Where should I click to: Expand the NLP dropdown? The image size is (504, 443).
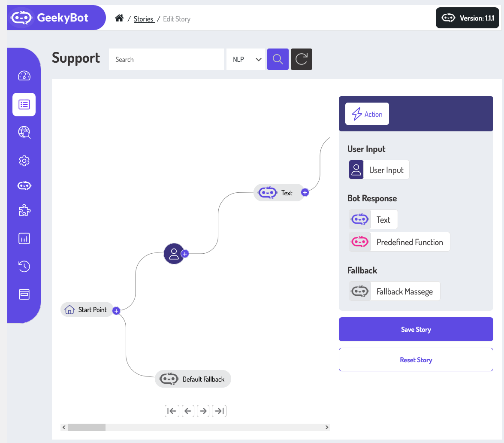[x=246, y=60]
